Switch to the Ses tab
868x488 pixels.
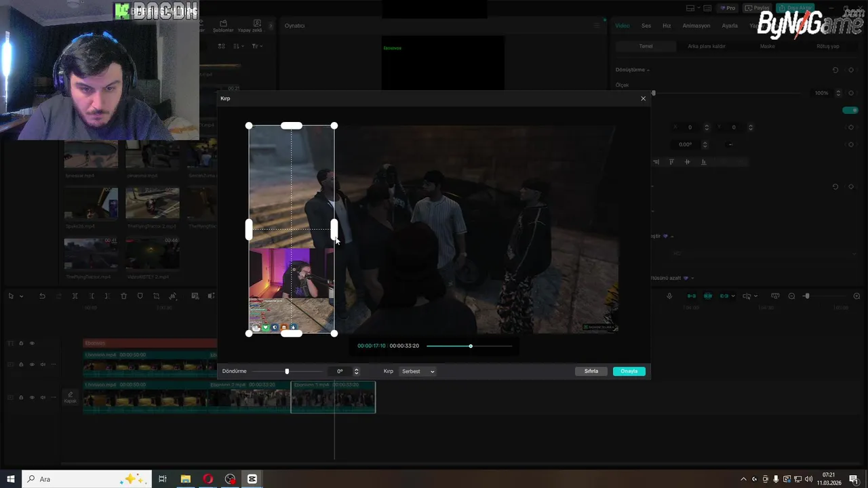click(x=646, y=26)
